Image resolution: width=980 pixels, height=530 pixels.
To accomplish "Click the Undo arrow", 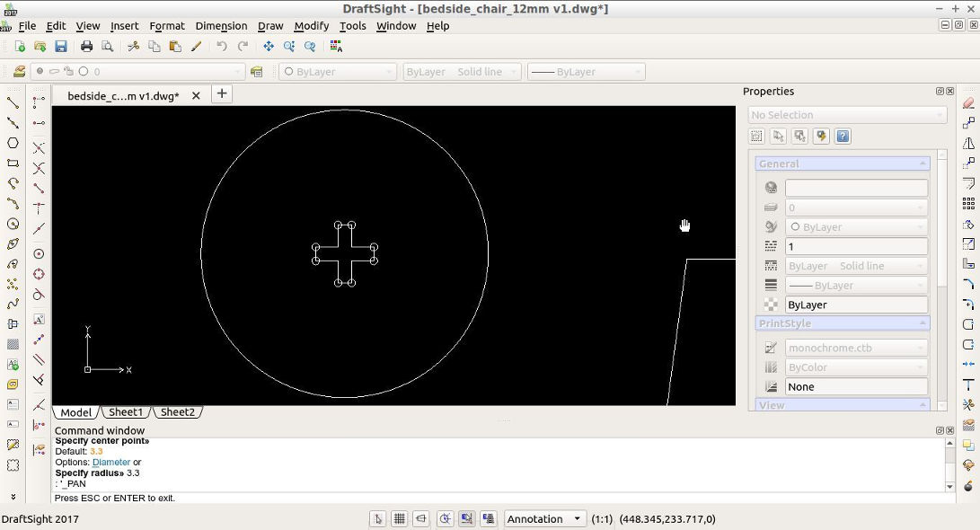I will pos(222,46).
